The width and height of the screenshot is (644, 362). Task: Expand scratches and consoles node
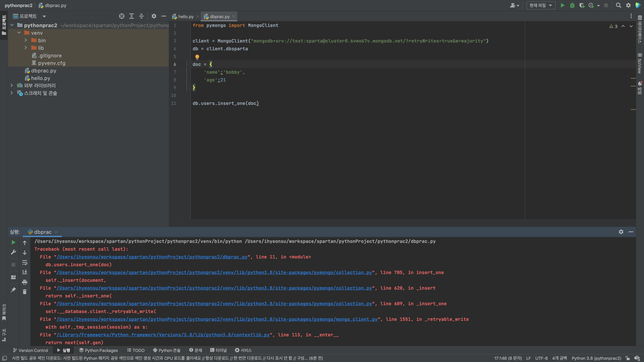[12, 93]
